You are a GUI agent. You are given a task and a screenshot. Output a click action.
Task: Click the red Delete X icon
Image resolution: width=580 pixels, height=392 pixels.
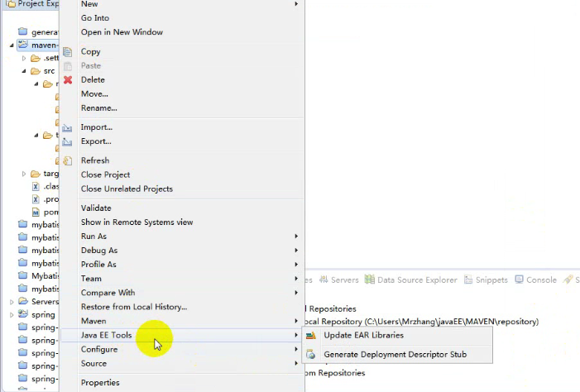coord(68,79)
